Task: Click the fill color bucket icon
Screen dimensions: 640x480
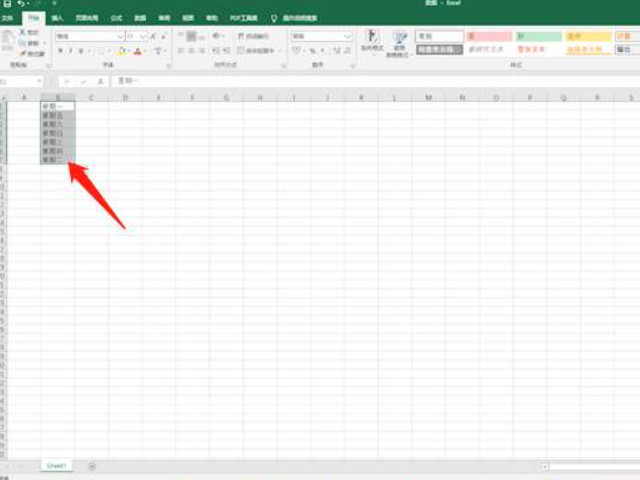Action: click(122, 51)
